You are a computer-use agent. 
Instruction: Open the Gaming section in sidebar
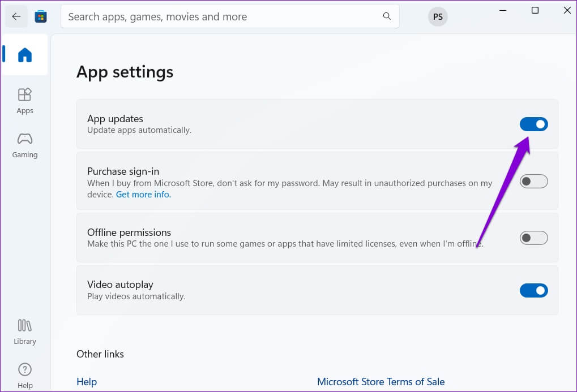coord(25,145)
